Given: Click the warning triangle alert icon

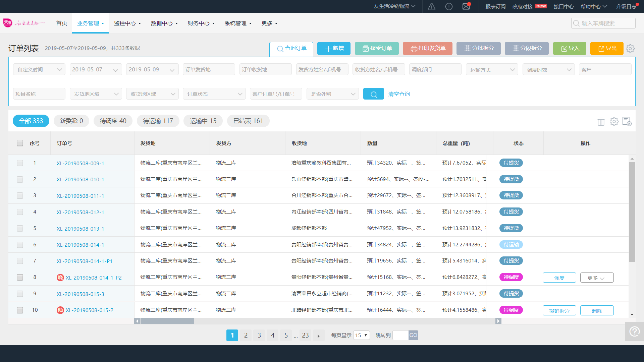Looking at the screenshot, I should coord(431,6).
